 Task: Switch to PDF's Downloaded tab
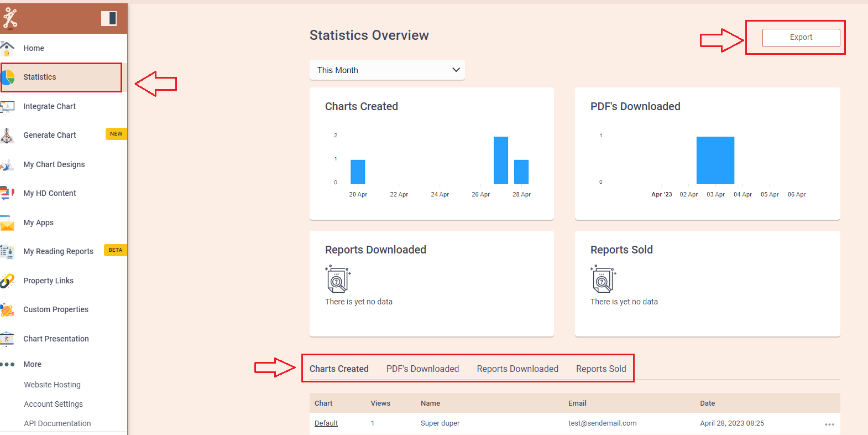422,369
